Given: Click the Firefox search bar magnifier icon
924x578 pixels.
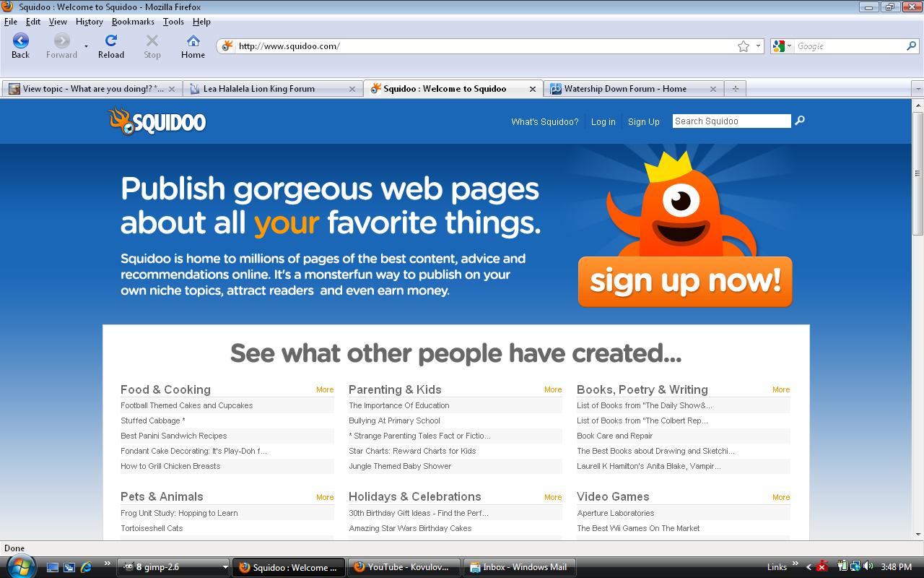Looking at the screenshot, I should (912, 46).
